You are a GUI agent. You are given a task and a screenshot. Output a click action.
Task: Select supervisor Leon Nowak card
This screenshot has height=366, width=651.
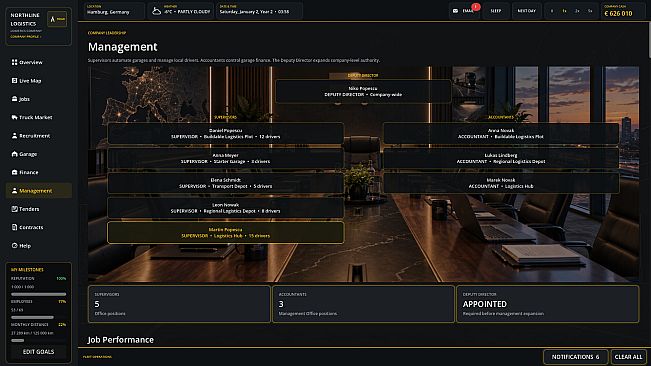225,208
